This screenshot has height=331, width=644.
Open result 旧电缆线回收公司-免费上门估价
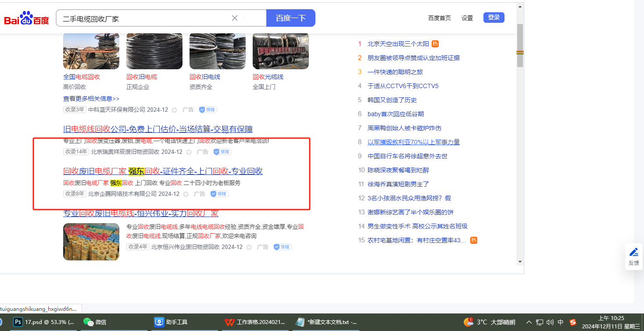pyautogui.click(x=158, y=129)
